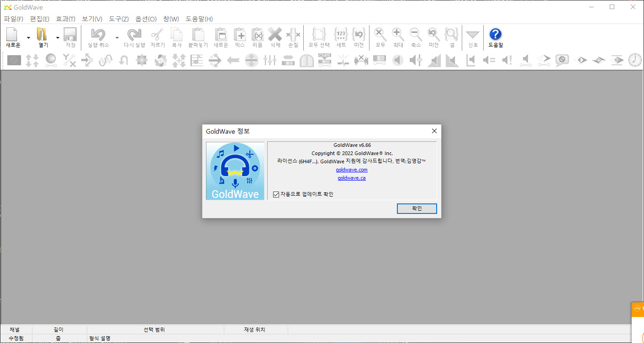Image resolution: width=644 pixels, height=343 pixels.
Task: Click the 실행 취소 undo icon
Action: pyautogui.click(x=98, y=34)
